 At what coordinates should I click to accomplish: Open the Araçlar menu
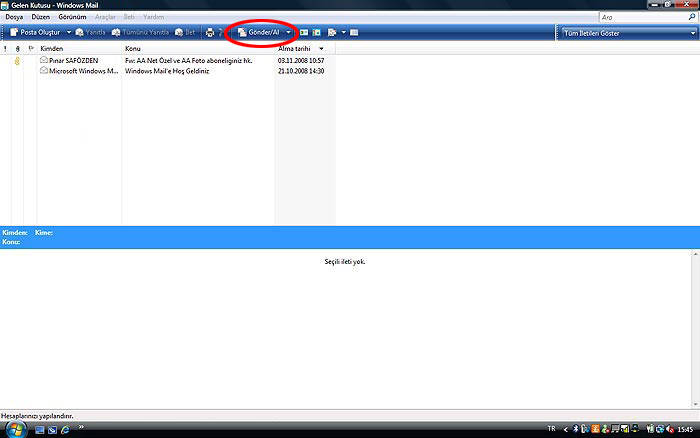click(105, 17)
